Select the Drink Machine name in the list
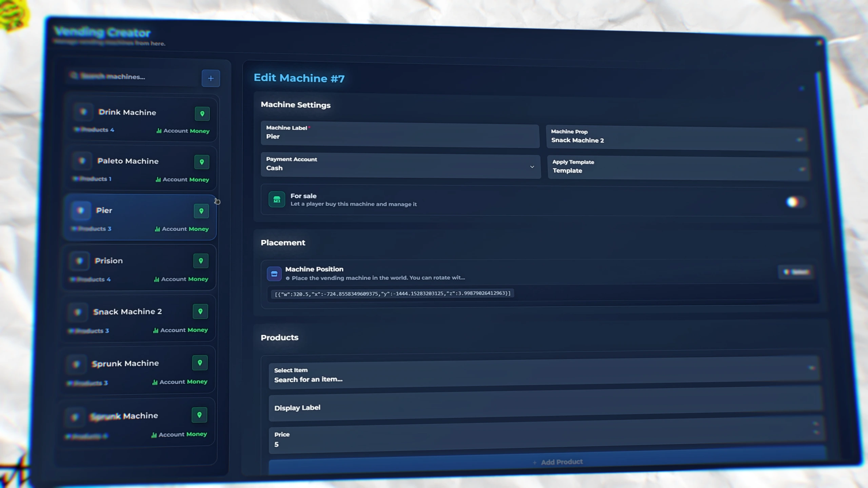The image size is (868, 488). (x=127, y=112)
